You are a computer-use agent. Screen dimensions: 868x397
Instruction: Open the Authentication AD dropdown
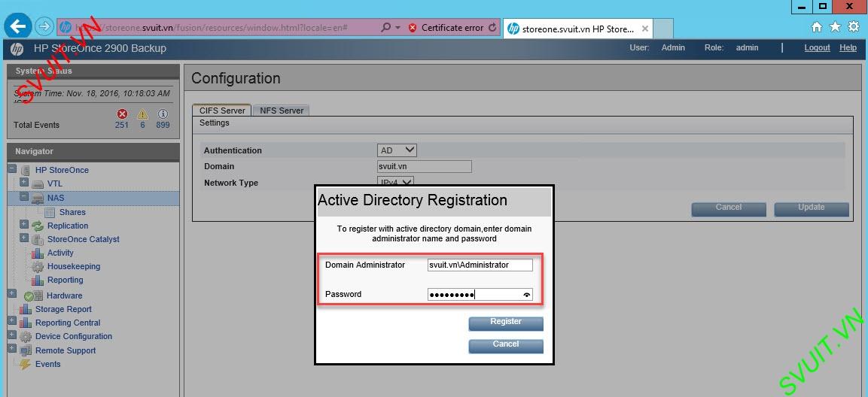click(x=397, y=150)
